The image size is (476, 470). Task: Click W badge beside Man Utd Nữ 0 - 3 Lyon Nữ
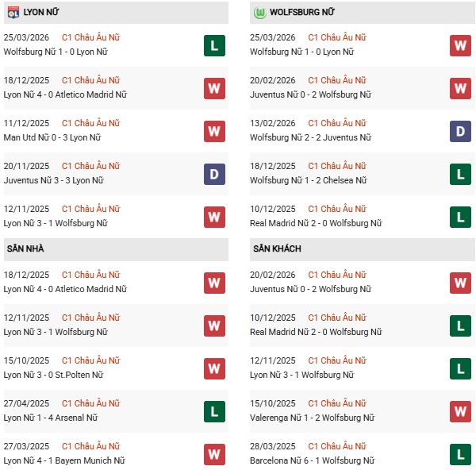coord(213,131)
